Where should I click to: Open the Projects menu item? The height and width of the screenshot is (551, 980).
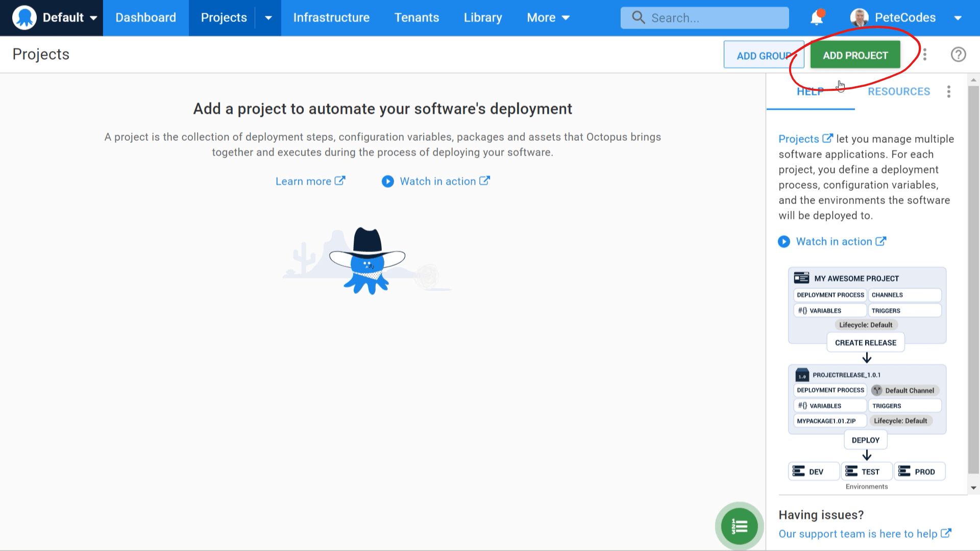pos(224,18)
